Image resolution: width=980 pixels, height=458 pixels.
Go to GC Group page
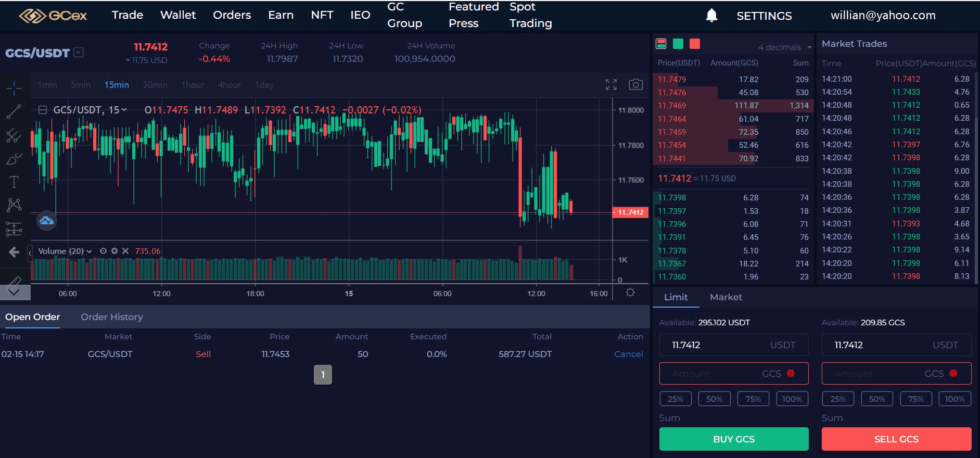(405, 15)
